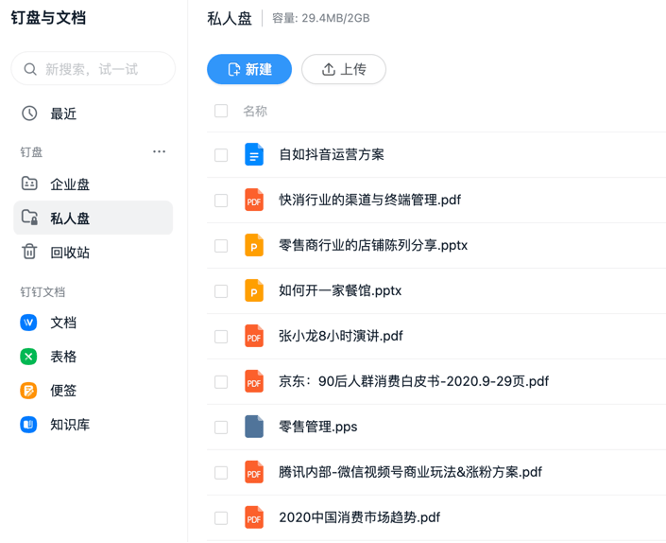Click PDF icon of 京东 90后人群消费白皮书
666x543 pixels.
(x=254, y=382)
